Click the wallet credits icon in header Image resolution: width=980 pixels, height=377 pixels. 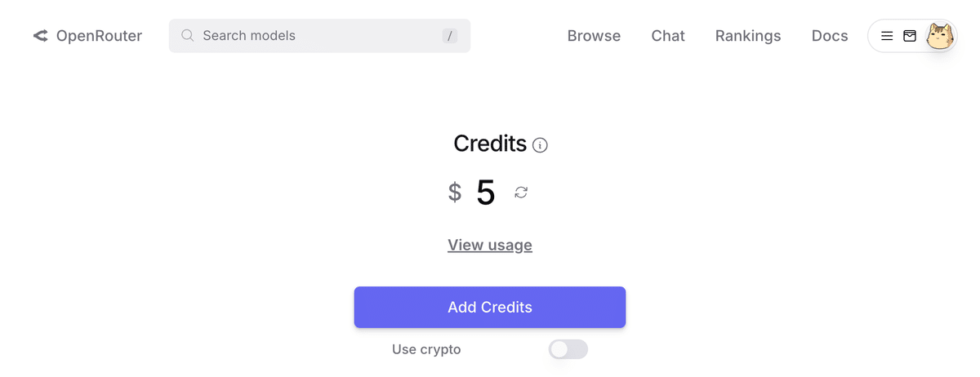point(910,36)
